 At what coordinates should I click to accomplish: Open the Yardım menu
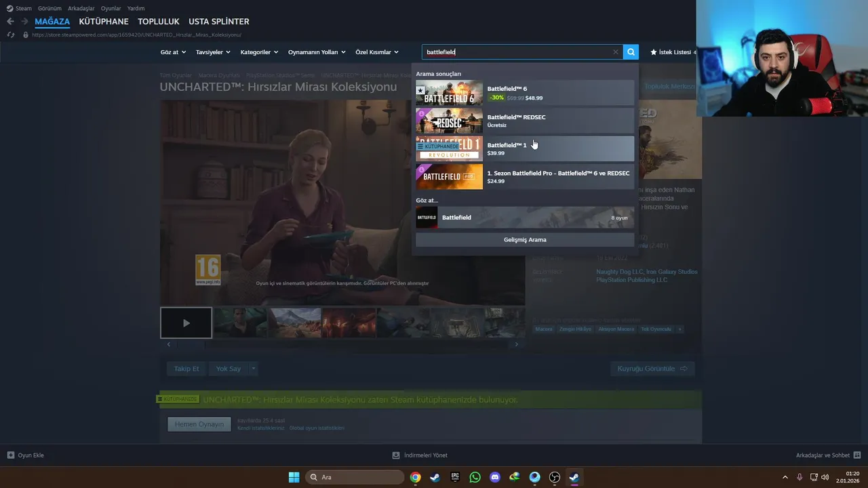[x=136, y=8]
